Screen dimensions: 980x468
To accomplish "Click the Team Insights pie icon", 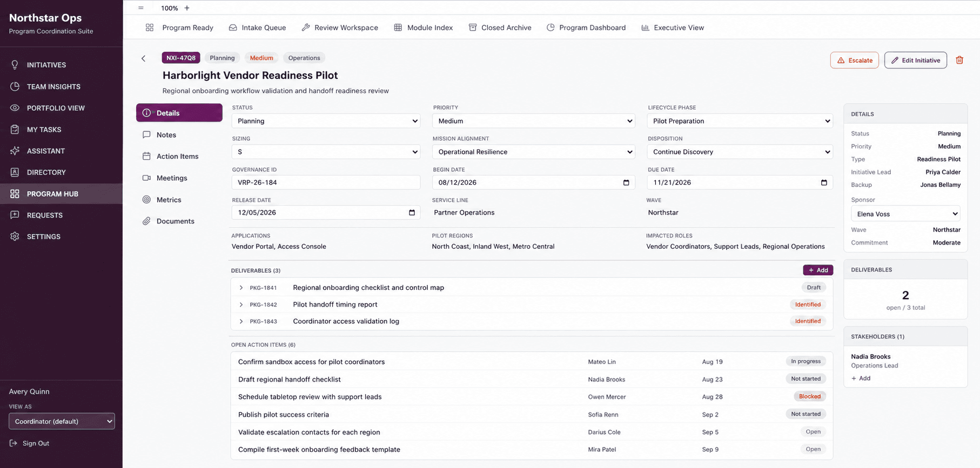I will 15,86.
